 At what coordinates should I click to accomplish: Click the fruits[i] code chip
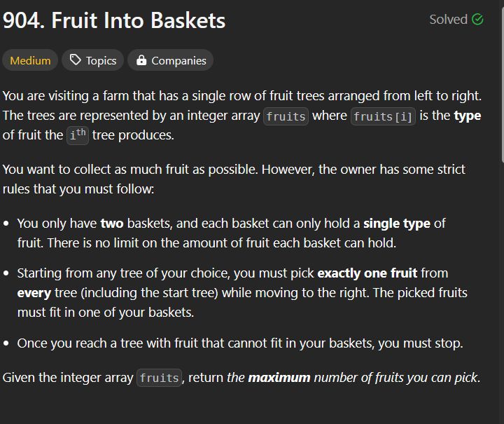(x=383, y=116)
